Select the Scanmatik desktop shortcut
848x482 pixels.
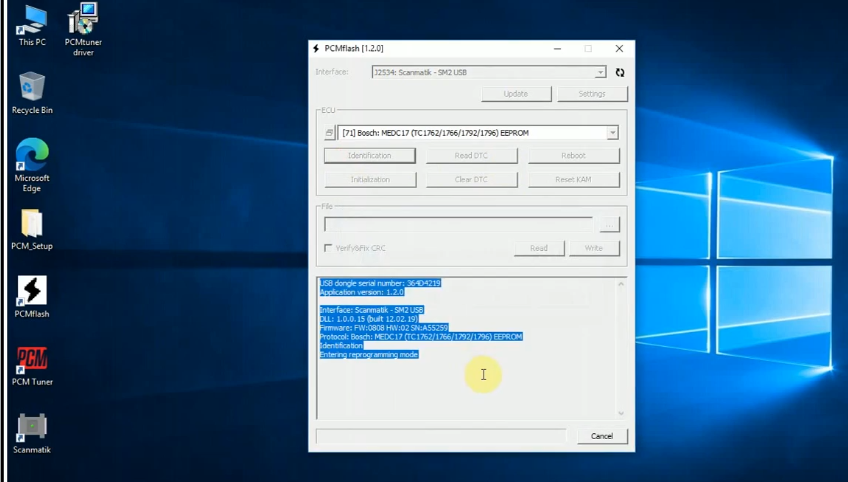32,433
